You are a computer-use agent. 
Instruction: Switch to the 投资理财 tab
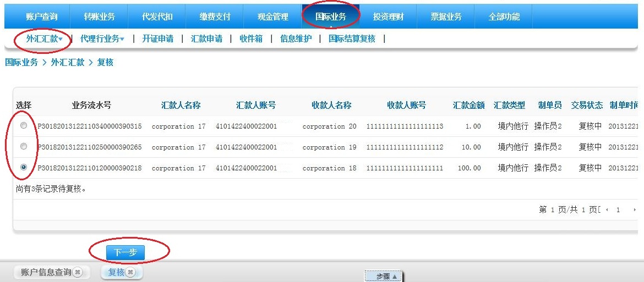[388, 16]
